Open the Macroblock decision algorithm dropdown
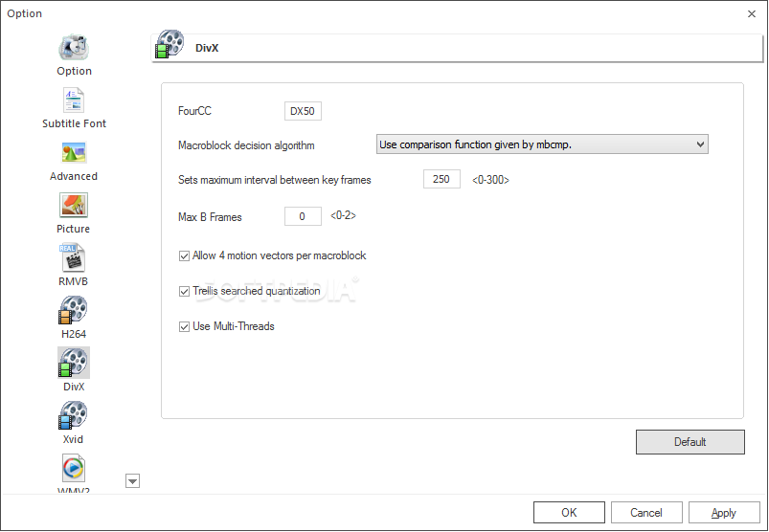Image resolution: width=769 pixels, height=532 pixels. (542, 144)
